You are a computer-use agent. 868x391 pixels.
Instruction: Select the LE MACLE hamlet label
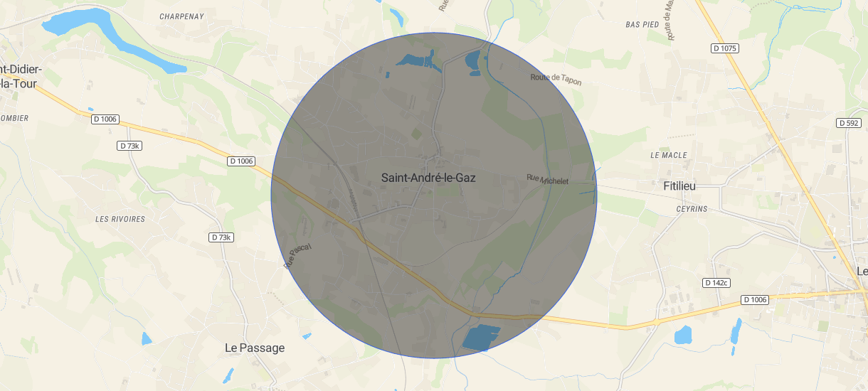coord(669,155)
